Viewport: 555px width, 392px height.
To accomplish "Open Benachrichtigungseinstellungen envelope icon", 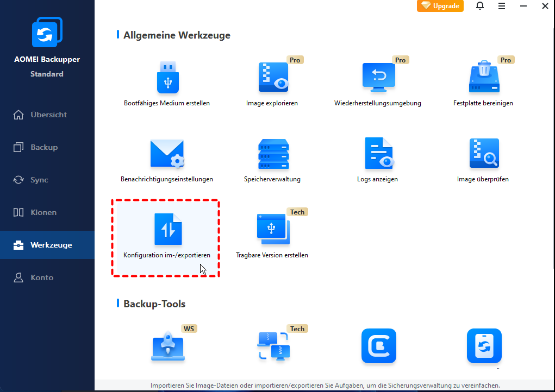I will [x=167, y=154].
